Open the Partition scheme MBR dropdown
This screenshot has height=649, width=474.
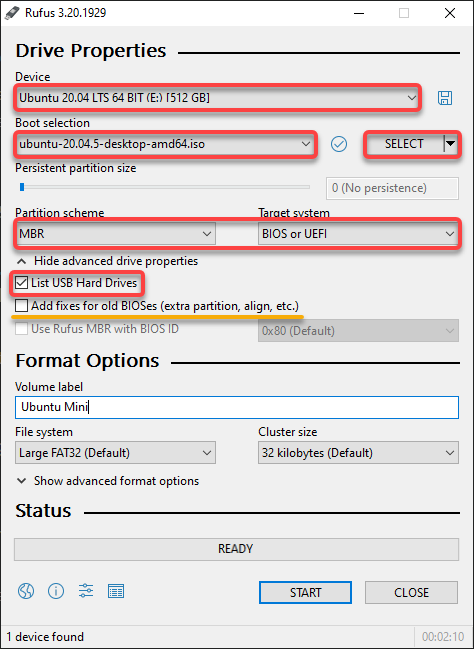(x=115, y=234)
